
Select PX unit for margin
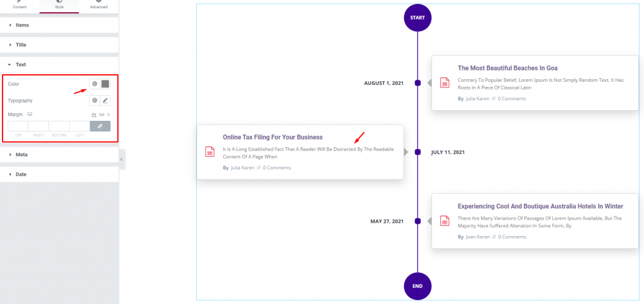94,115
